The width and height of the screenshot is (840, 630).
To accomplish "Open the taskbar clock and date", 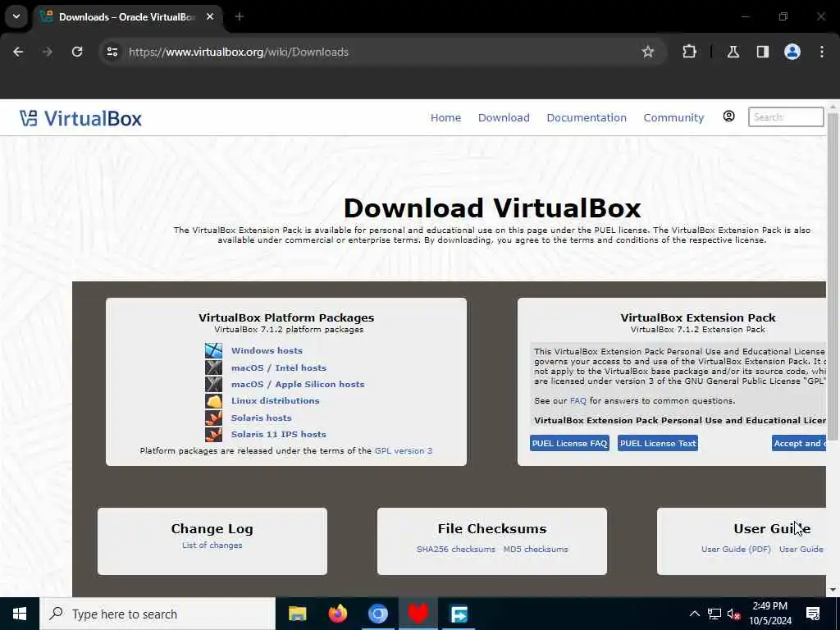I will point(769,614).
